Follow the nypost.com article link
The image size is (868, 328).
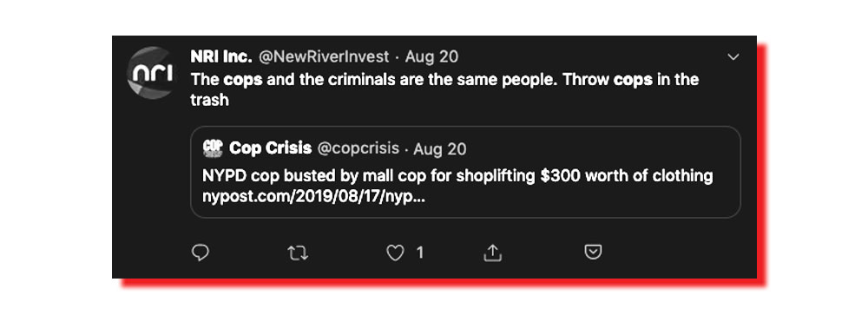coord(314,198)
